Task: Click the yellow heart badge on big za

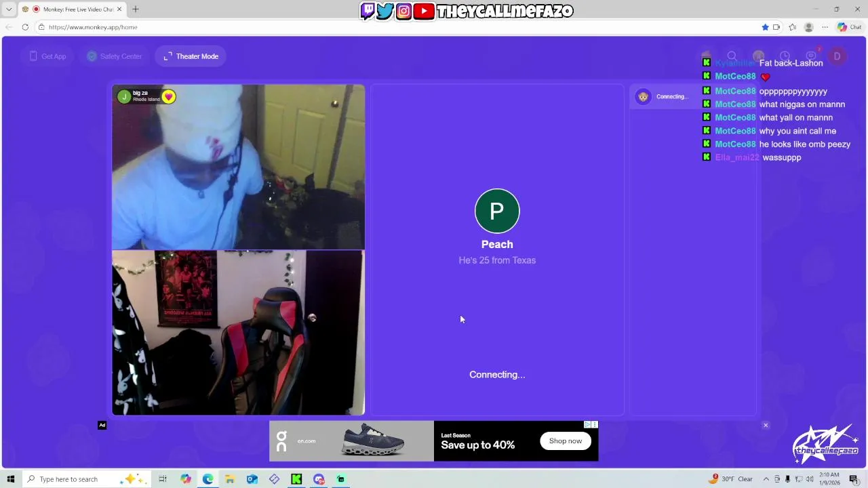Action: [168, 97]
